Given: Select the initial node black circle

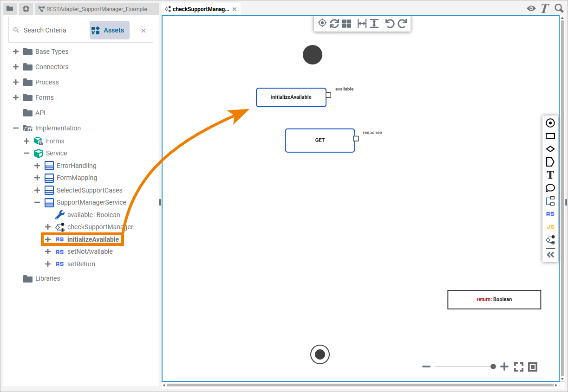Looking at the screenshot, I should click(x=313, y=55).
